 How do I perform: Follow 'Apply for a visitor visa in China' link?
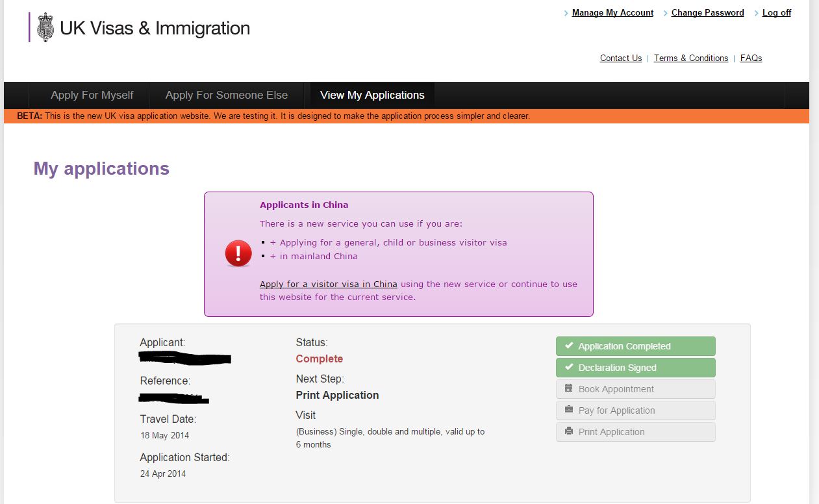click(x=329, y=284)
